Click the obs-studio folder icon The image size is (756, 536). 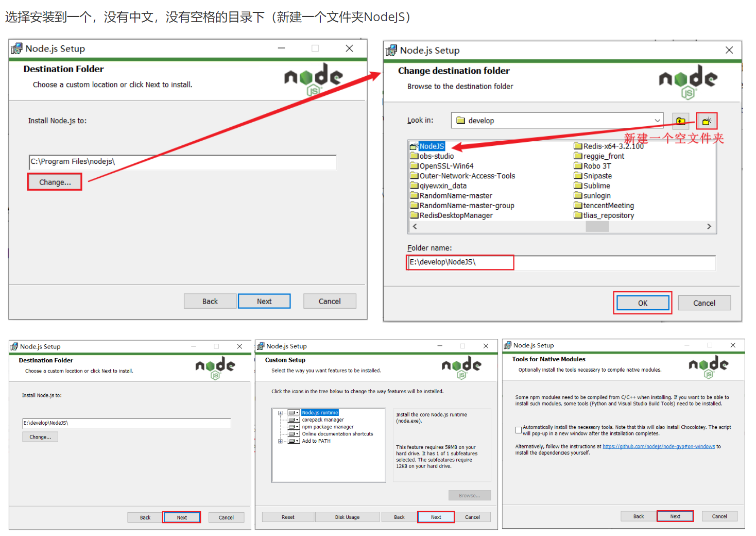414,156
